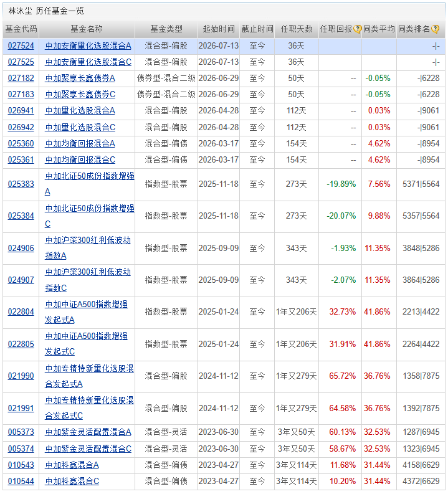Open fund code 021990 link

[21, 376]
